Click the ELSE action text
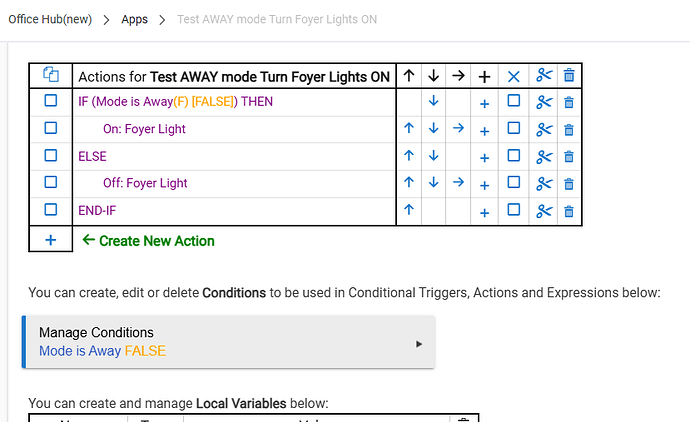Viewport: 690px width, 422px height. [92, 156]
